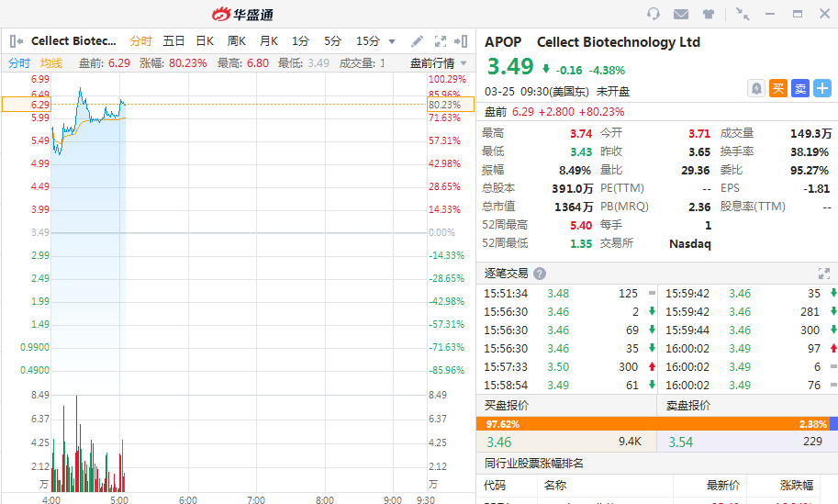Set a price alert bell
This screenshot has height=504, width=838.
[x=756, y=88]
